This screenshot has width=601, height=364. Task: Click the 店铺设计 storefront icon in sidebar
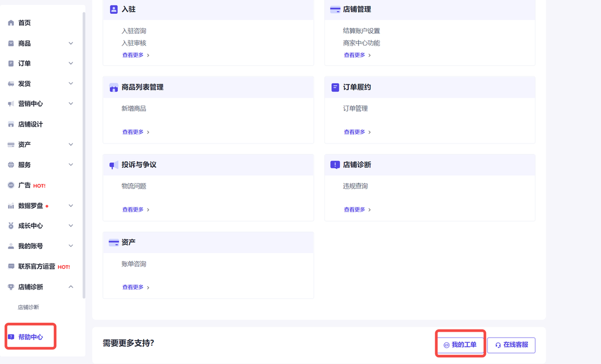point(11,124)
